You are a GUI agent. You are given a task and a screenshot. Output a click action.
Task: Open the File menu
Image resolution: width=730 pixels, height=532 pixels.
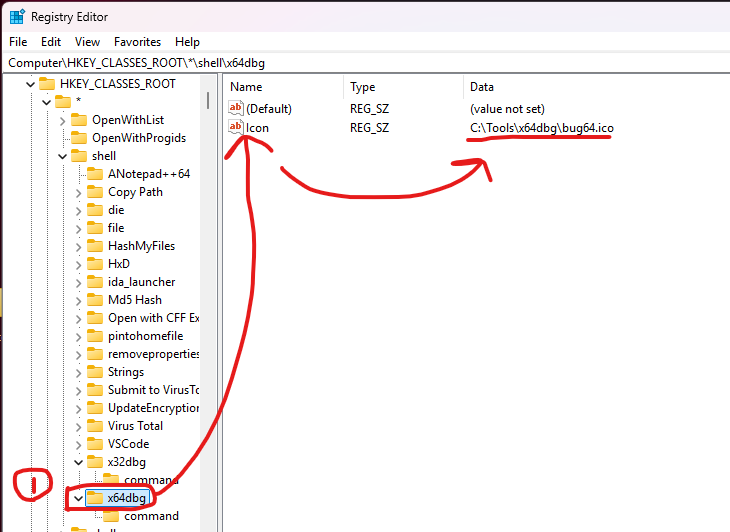tap(18, 42)
